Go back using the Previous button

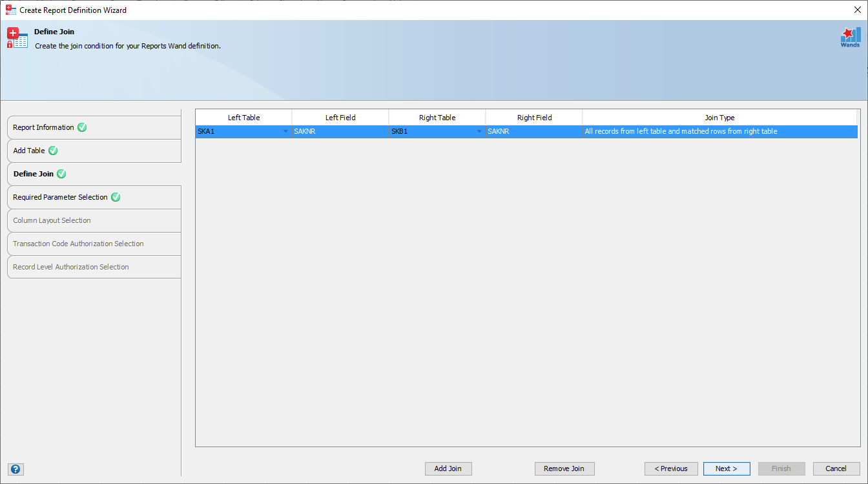pos(671,468)
